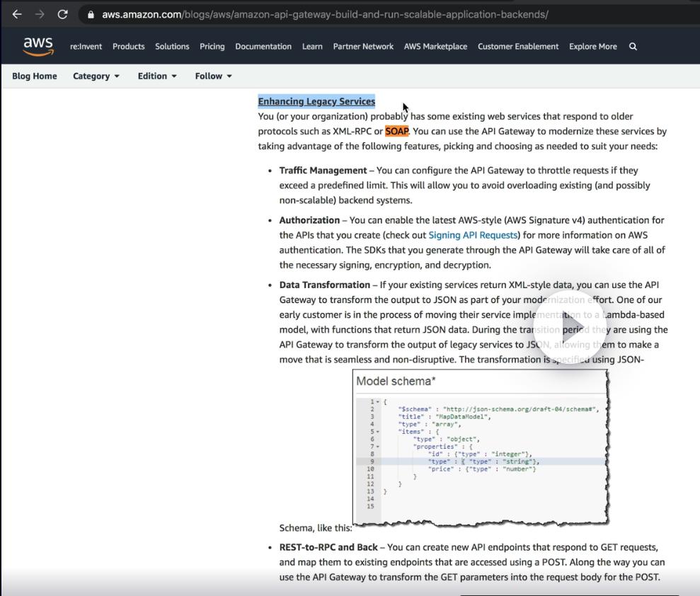Viewport: 700px width, 596px height.
Task: Collapse the "properties" fold arrow on line 7
Action: [x=378, y=447]
